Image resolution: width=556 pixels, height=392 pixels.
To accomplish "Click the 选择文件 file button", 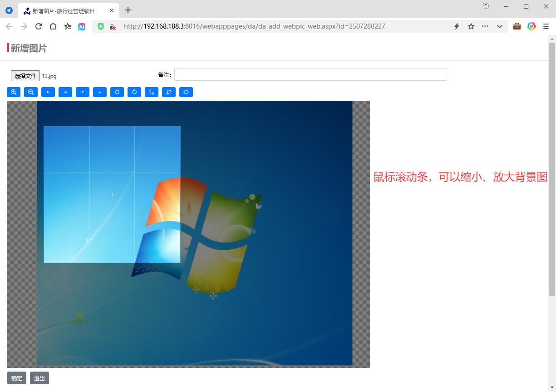I will pos(25,76).
